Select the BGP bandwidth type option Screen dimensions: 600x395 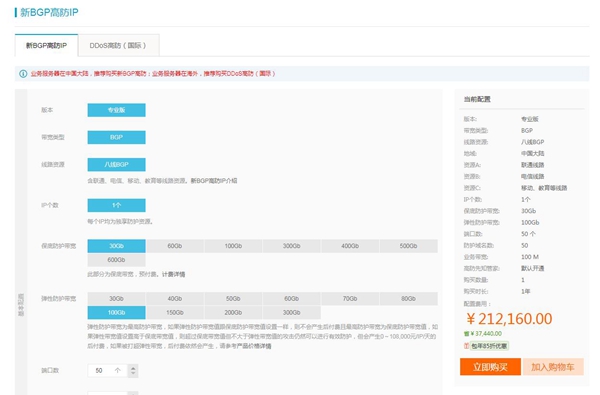[x=116, y=137]
